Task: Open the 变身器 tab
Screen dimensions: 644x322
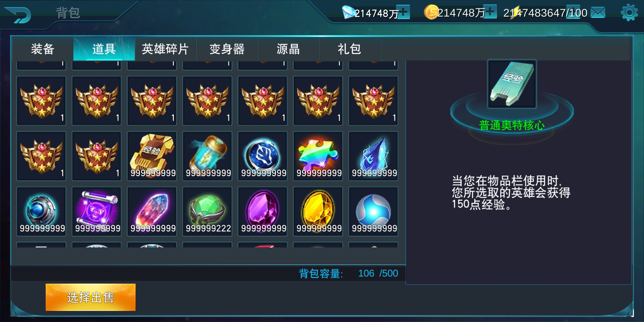Action: (x=227, y=49)
